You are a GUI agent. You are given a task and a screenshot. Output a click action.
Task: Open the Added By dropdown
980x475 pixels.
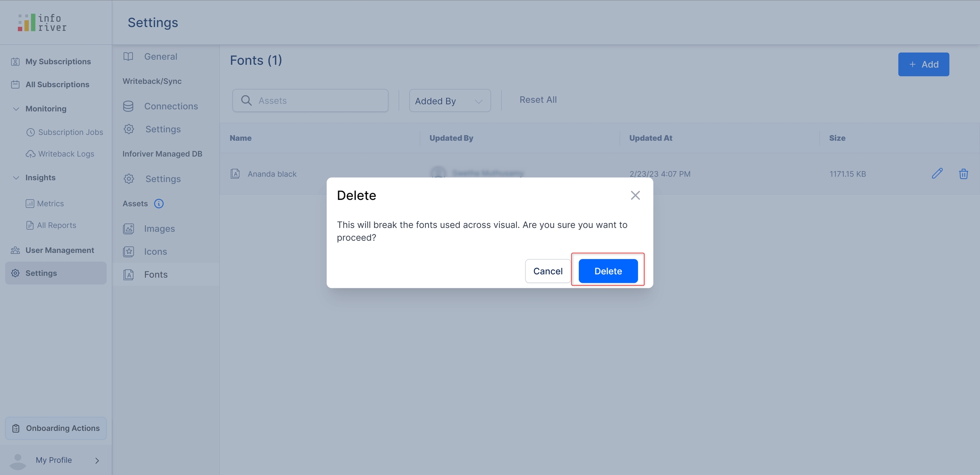(x=450, y=101)
